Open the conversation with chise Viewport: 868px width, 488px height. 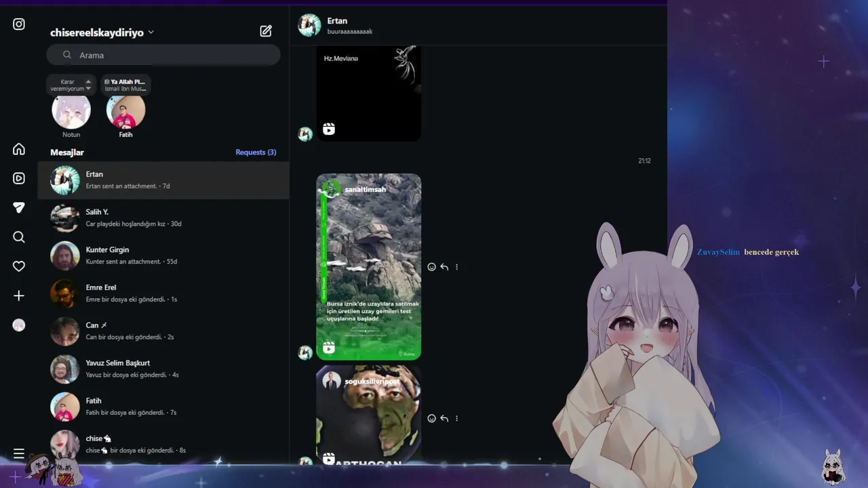163,445
